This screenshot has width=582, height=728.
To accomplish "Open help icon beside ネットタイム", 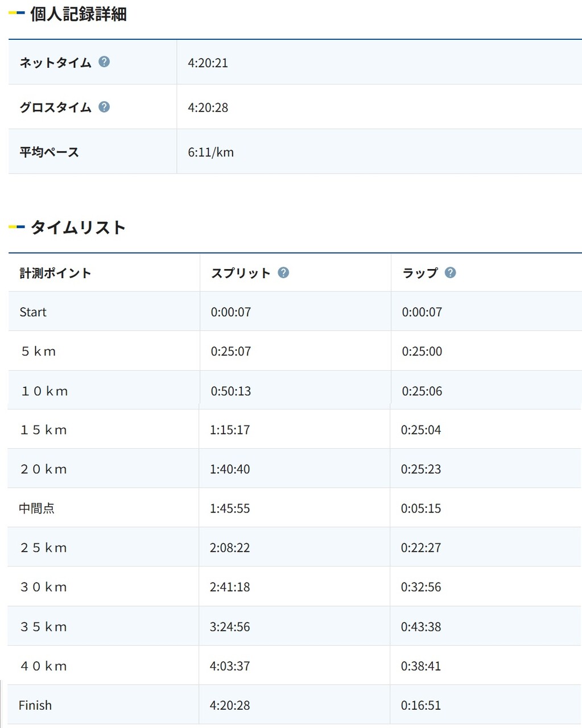I will click(104, 62).
